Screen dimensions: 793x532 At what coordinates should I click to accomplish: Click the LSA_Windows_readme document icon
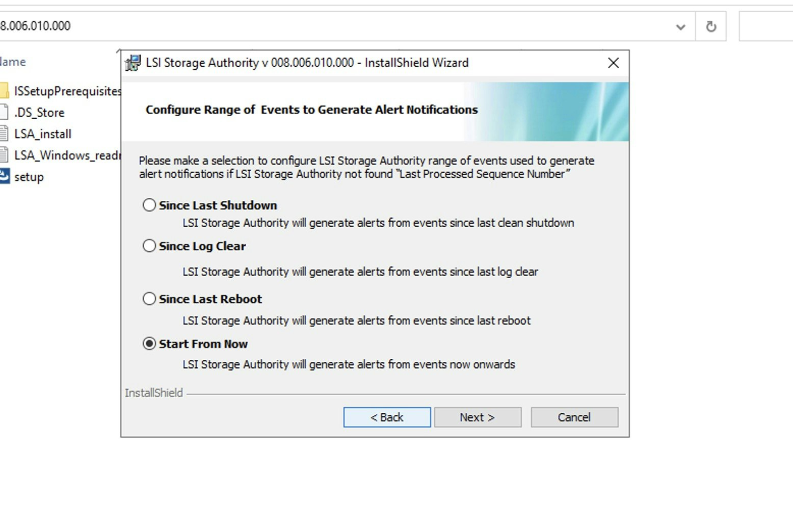point(4,155)
